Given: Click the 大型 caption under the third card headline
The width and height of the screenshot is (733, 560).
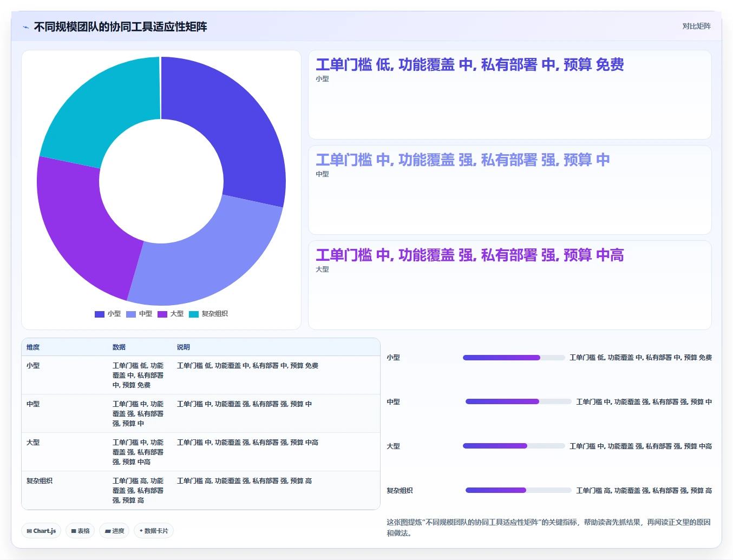Looking at the screenshot, I should 322,269.
